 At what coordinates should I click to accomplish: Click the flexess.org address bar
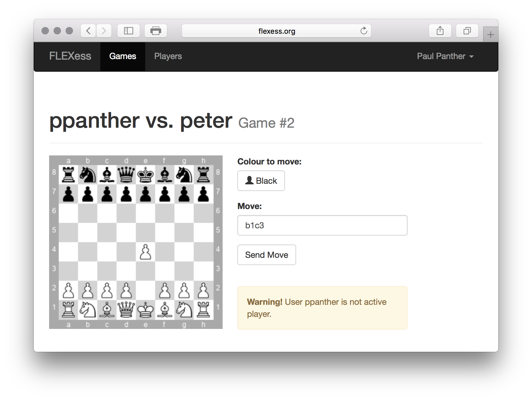point(277,31)
